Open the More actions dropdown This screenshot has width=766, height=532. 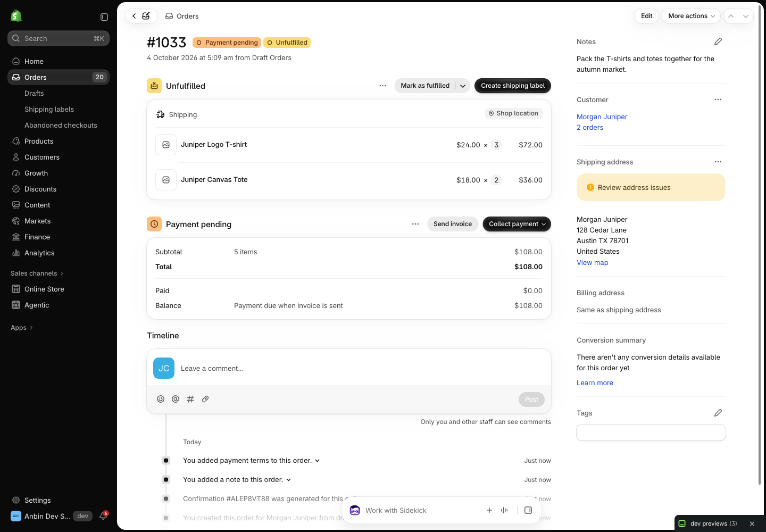[691, 16]
